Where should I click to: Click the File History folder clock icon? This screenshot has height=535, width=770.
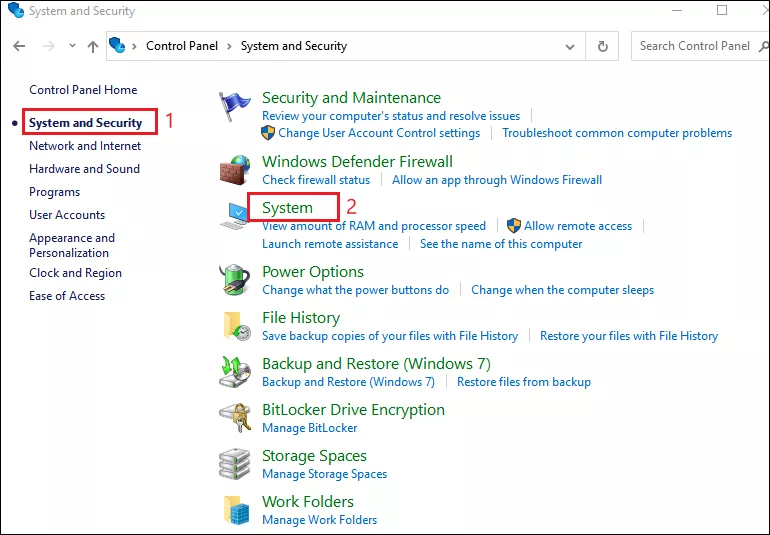tap(237, 326)
